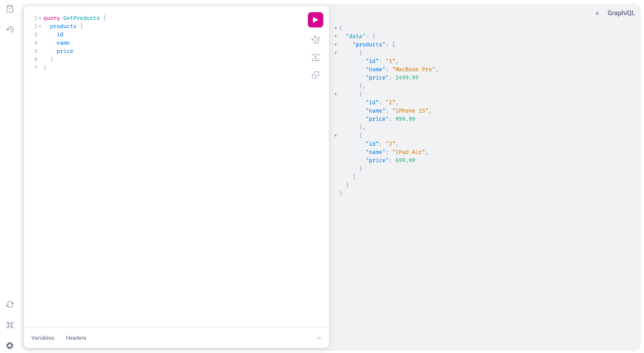Copy the query with the copy icon
The width and height of the screenshot is (644, 353).
[x=316, y=75]
